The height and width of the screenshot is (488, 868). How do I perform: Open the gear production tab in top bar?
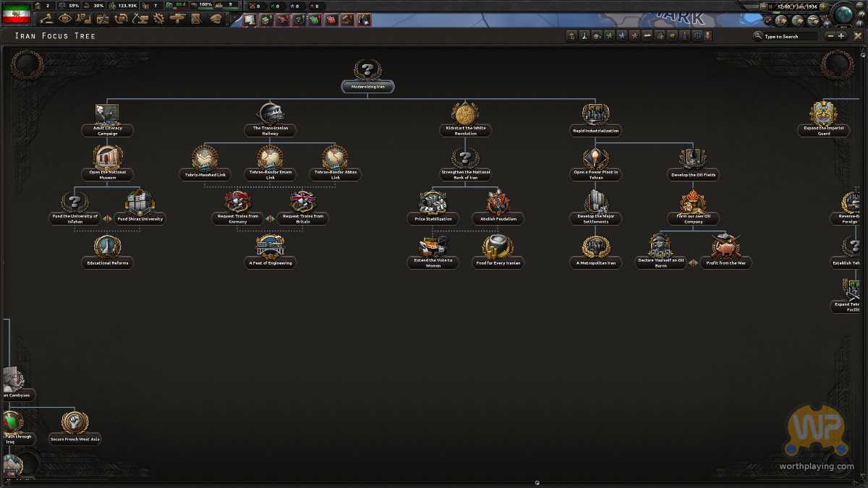point(158,19)
